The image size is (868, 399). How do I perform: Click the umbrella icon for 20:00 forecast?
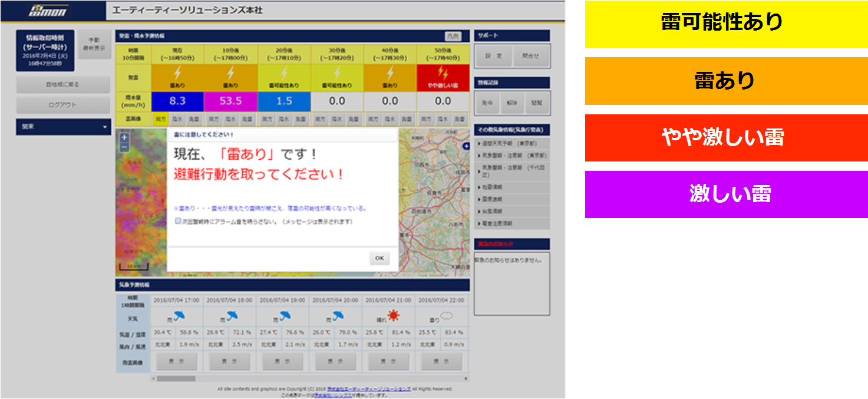pyautogui.click(x=338, y=317)
